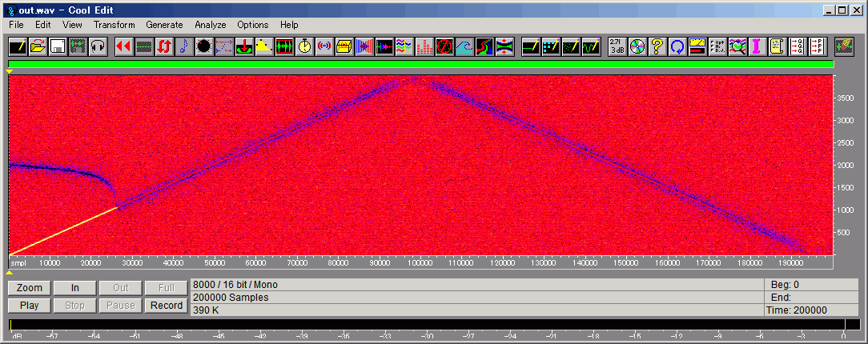Open the Options menu
Viewport: 868px width, 344px height.
[x=253, y=25]
